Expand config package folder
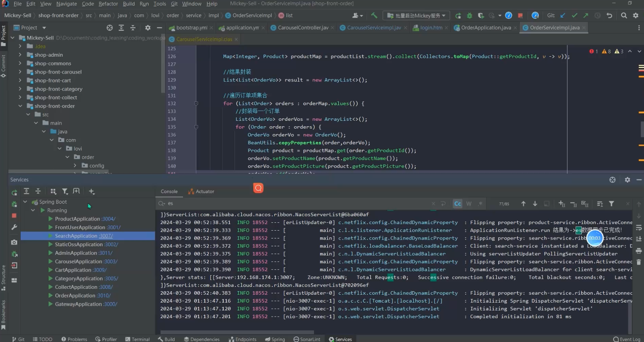The image size is (644, 342). [x=75, y=166]
